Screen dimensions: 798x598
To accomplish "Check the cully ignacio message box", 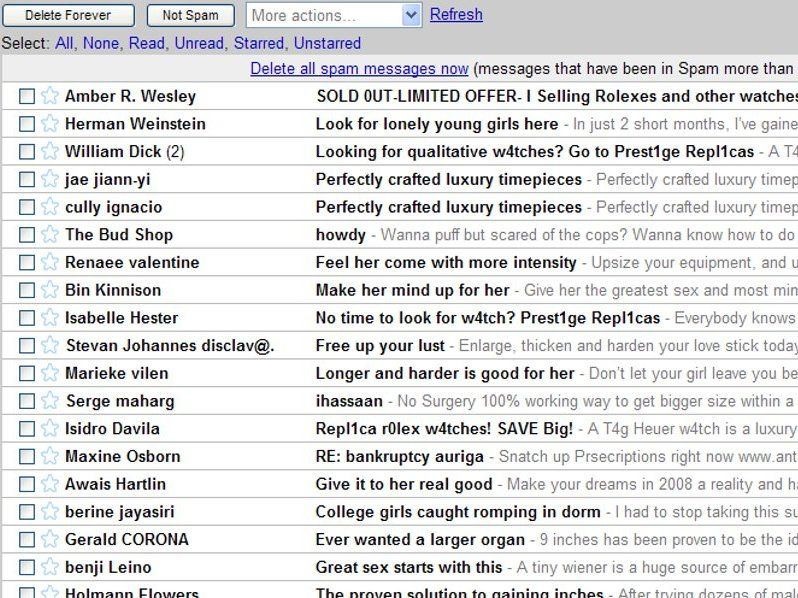I will [x=26, y=207].
